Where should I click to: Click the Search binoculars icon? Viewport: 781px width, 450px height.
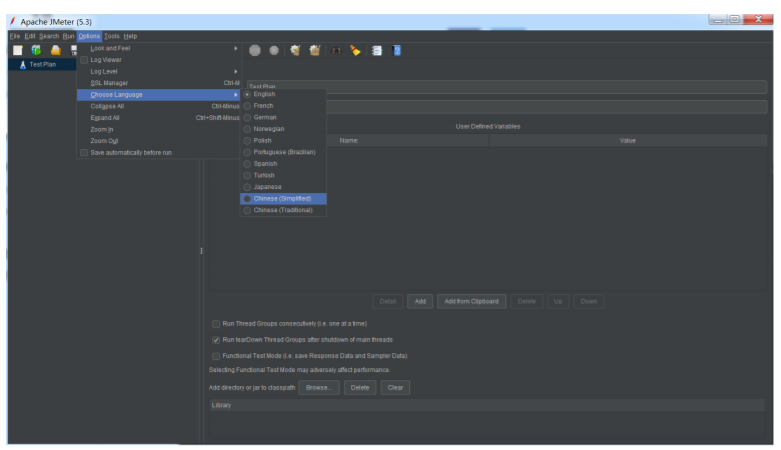[337, 50]
